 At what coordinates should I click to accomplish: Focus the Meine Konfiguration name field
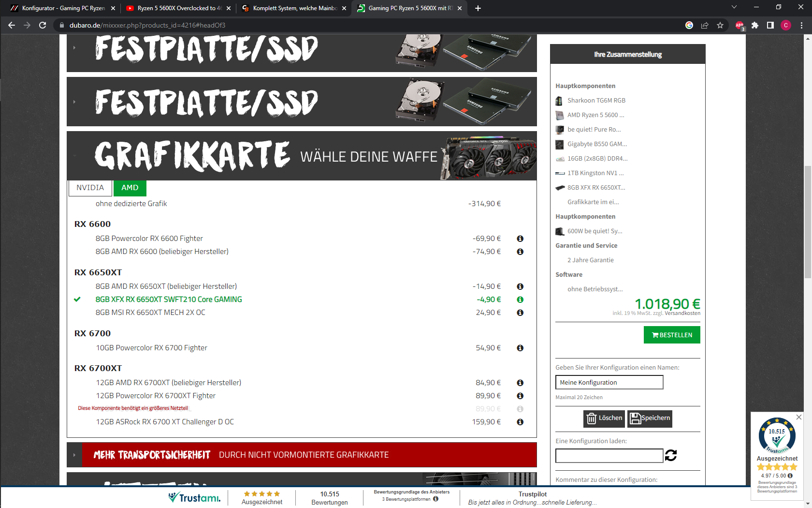point(609,382)
